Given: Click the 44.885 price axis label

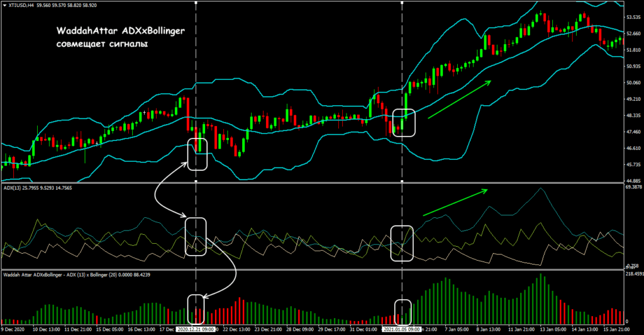Looking at the screenshot, I should tap(631, 181).
